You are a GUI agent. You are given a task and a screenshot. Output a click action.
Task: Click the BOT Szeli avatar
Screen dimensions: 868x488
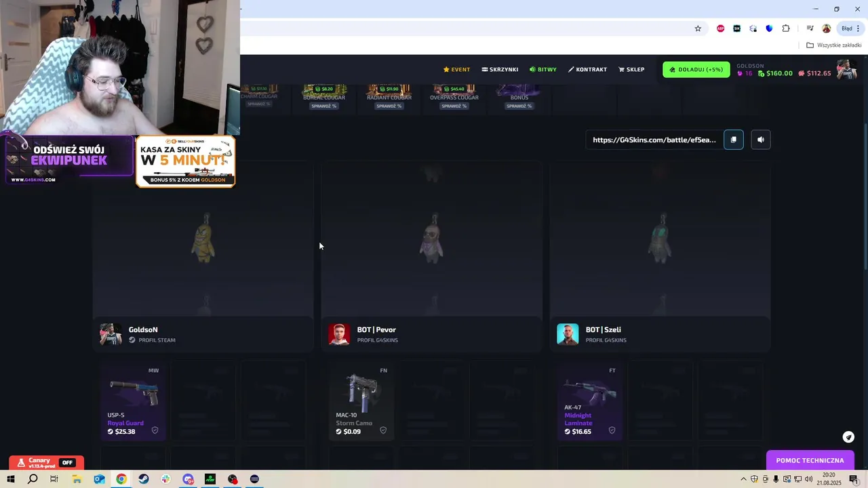click(568, 334)
